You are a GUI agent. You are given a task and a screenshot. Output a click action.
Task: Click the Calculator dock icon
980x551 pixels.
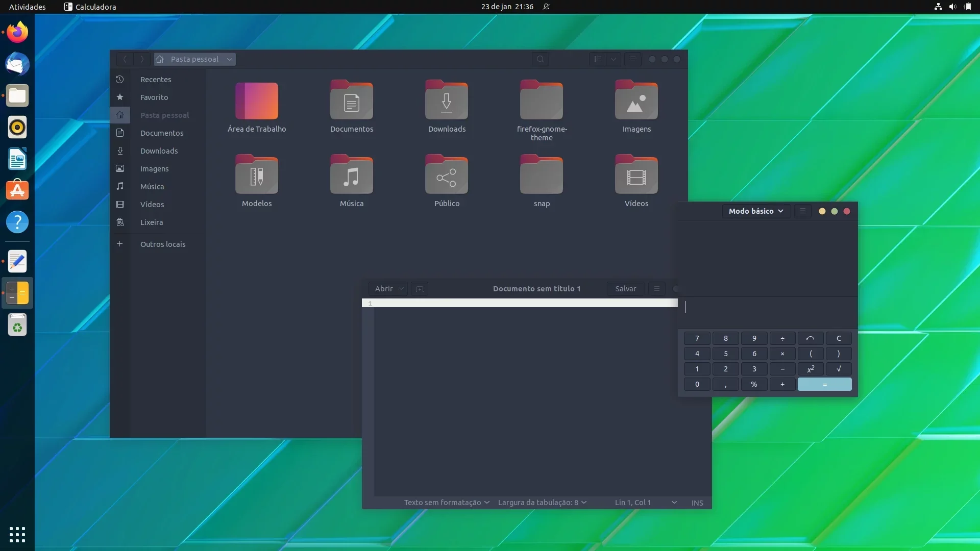pyautogui.click(x=17, y=293)
